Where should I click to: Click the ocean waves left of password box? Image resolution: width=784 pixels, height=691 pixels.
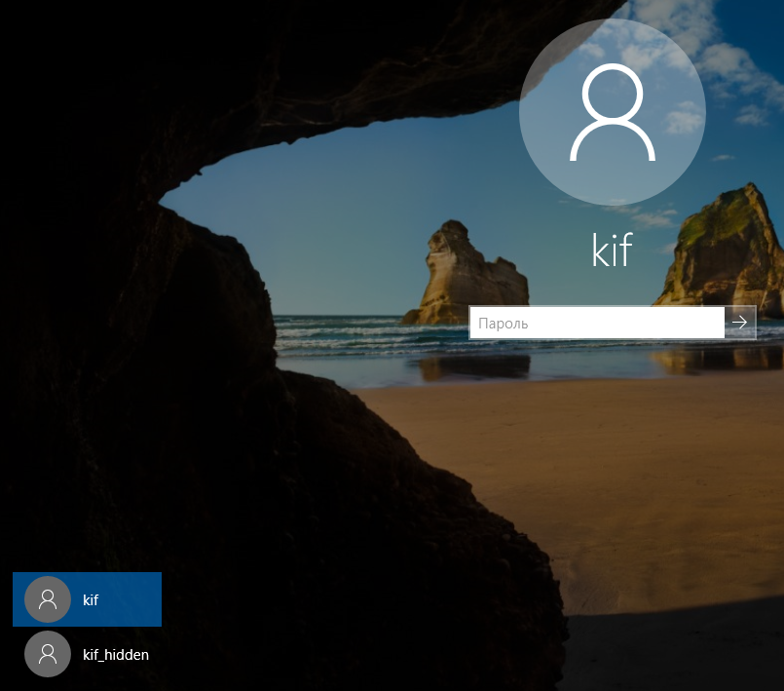point(370,336)
